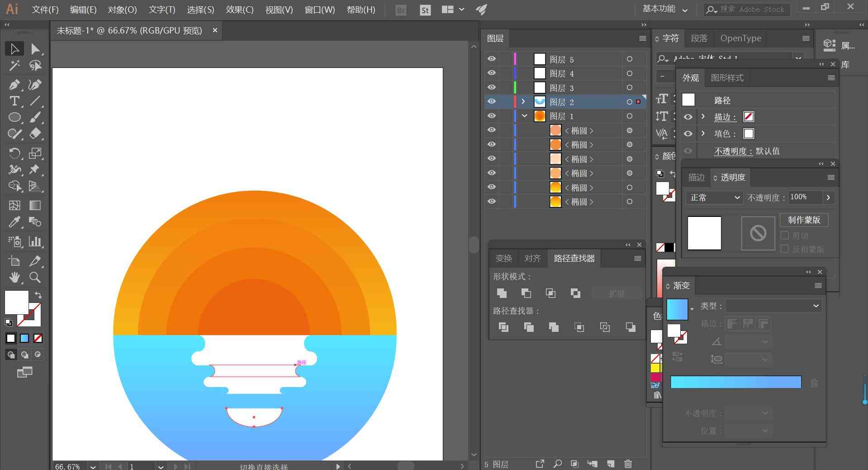Open 效果(C) menu
868x470 pixels.
[239, 10]
